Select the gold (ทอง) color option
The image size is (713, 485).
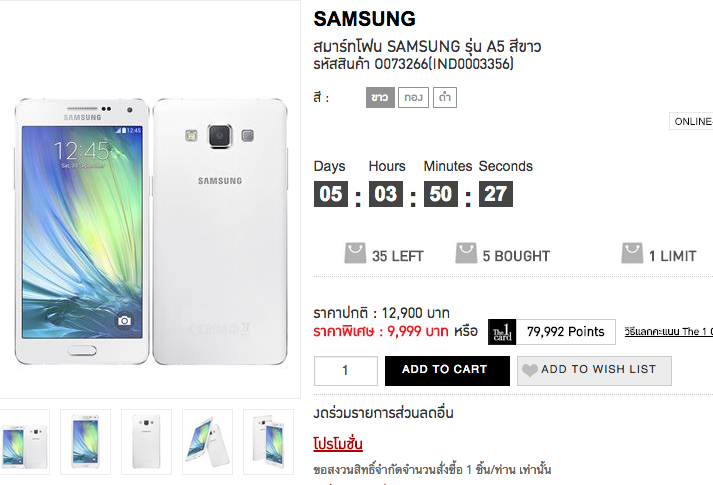pos(412,98)
